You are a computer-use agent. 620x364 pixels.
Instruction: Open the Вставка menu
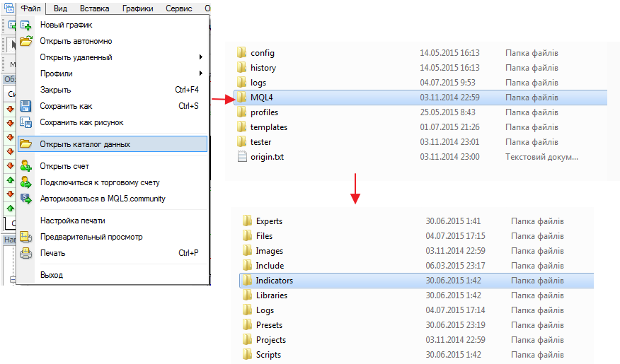pos(95,8)
